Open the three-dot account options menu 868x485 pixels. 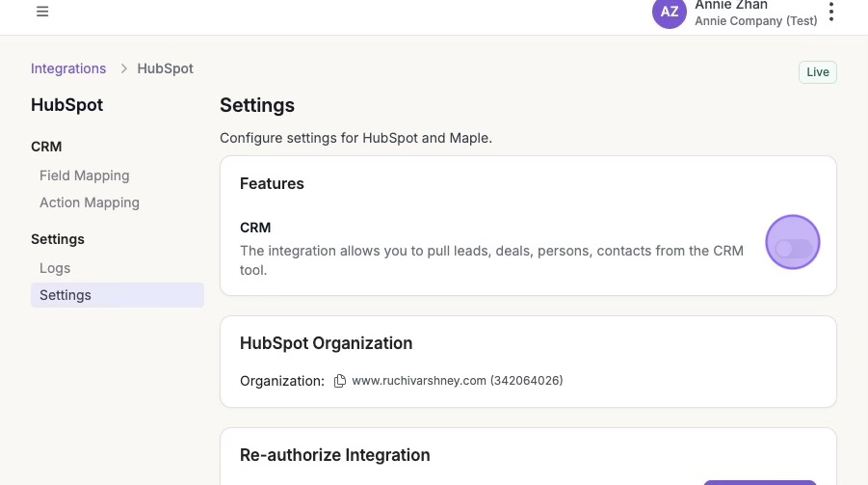coord(831,12)
